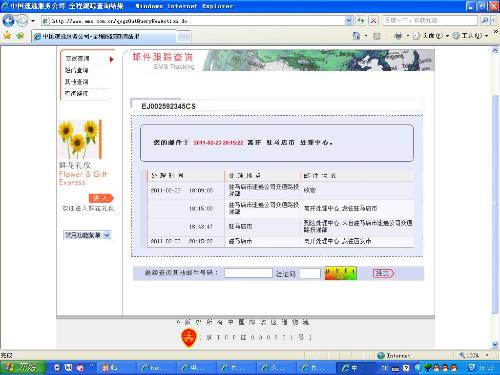Click the red submit button beside captcha
This screenshot has width=500, height=375.
(x=383, y=273)
